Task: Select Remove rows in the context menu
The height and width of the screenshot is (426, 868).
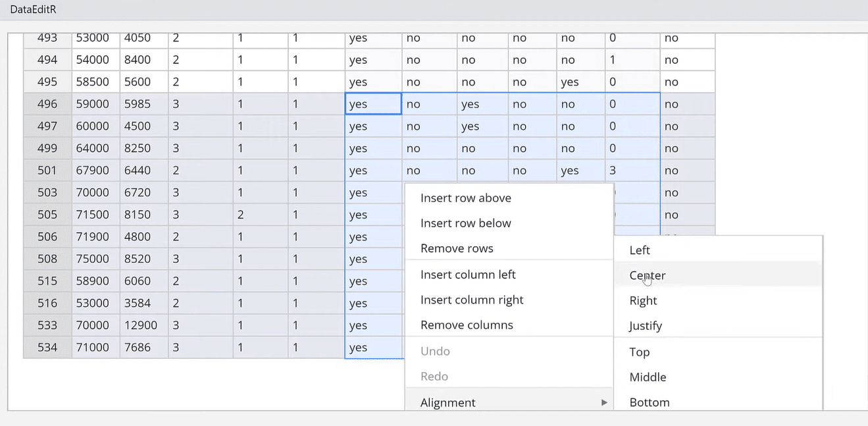Action: click(x=509, y=248)
